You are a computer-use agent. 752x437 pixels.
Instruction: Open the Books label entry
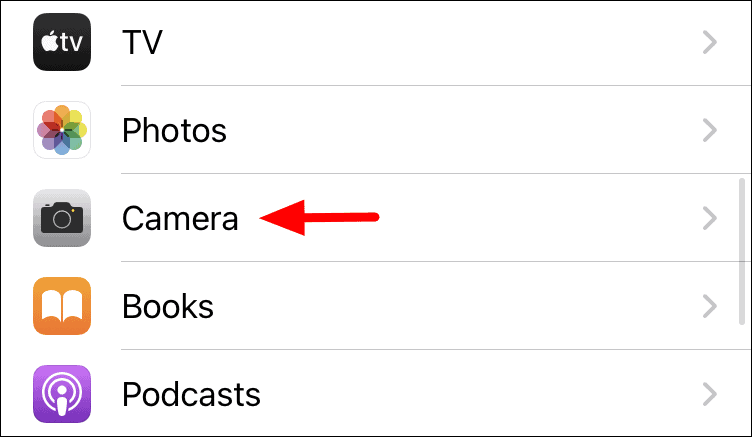point(168,307)
